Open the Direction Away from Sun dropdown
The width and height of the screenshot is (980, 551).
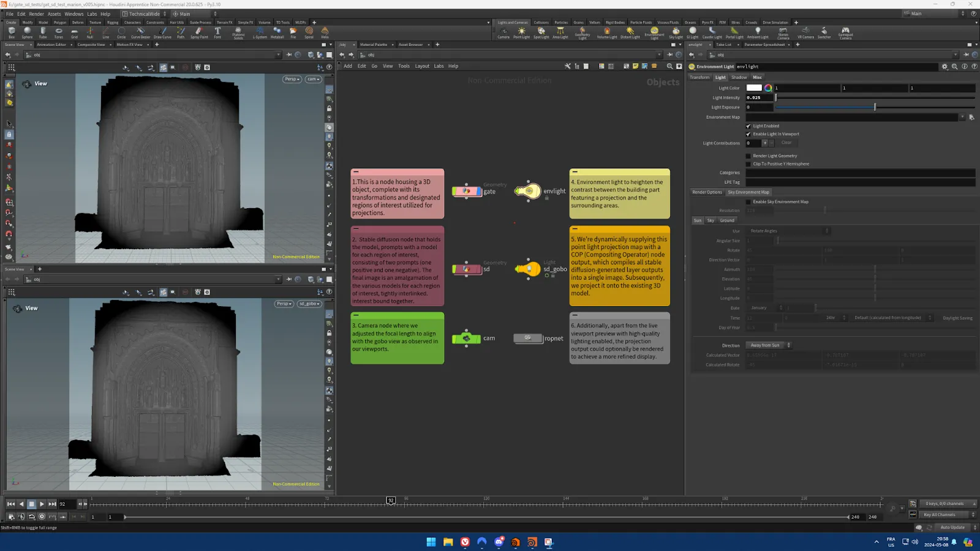coord(768,345)
